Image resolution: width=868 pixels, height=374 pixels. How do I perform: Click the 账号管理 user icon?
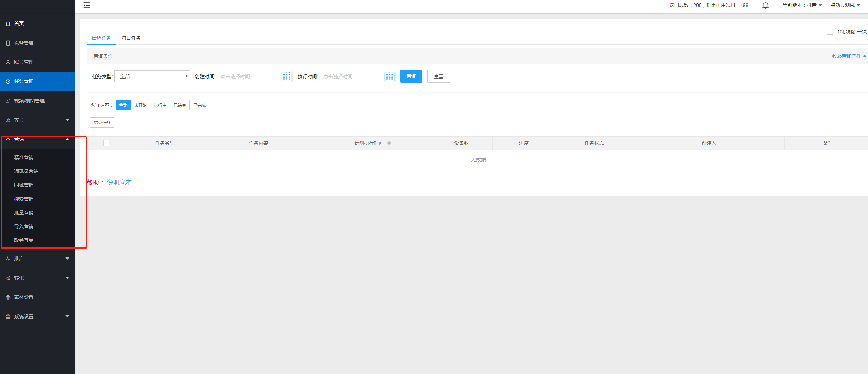[x=8, y=62]
